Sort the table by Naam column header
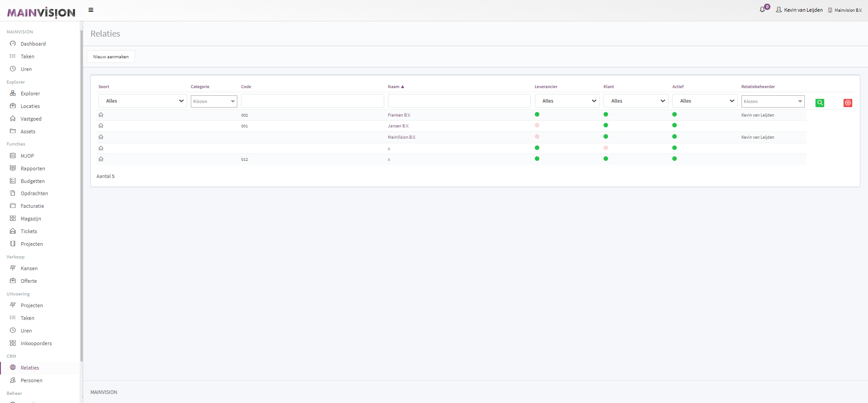The height and width of the screenshot is (403, 868). pyautogui.click(x=393, y=87)
